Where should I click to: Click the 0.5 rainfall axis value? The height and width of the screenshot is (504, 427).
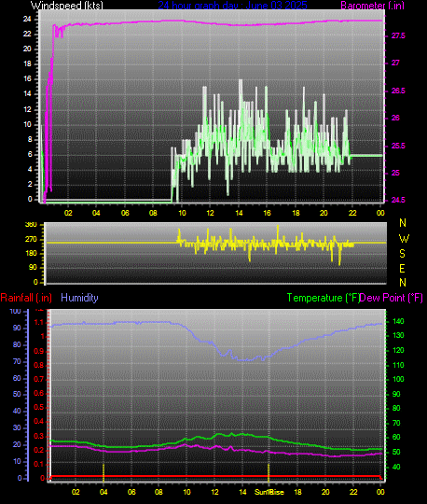tap(39, 407)
